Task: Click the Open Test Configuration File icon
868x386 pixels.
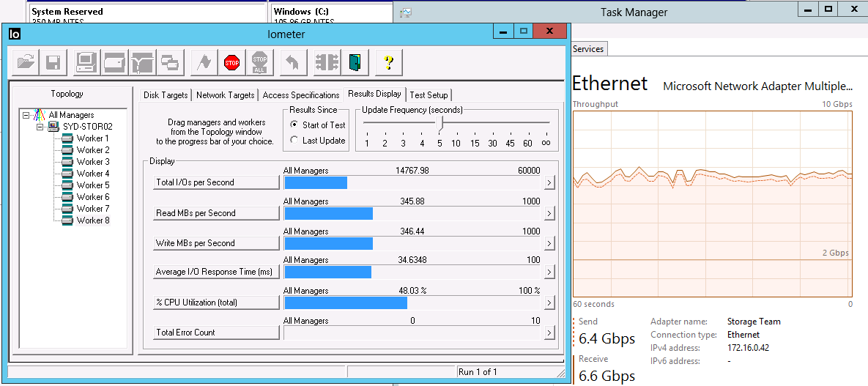Action: pos(26,62)
